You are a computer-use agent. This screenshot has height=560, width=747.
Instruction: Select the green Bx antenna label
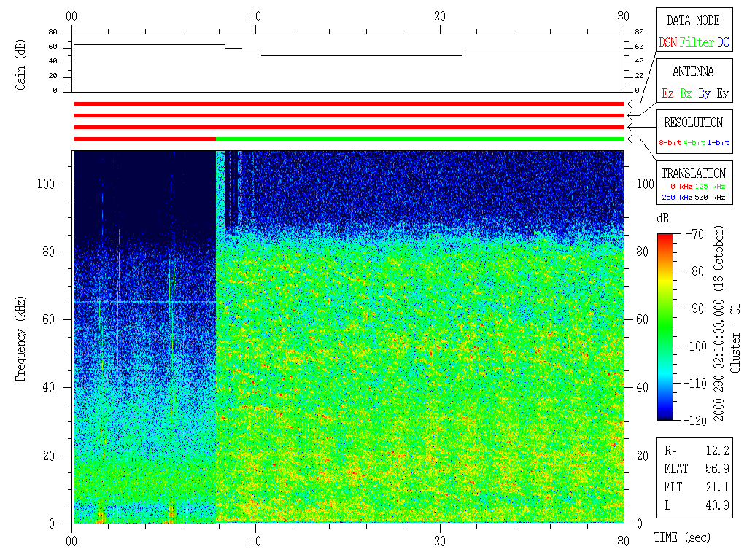point(686,94)
